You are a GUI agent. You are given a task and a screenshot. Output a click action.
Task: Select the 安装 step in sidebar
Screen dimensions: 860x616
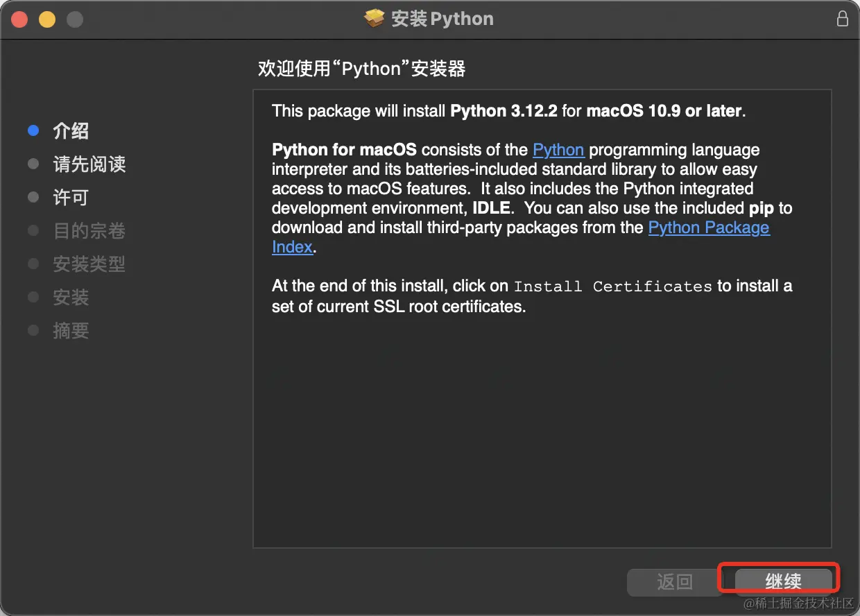point(71,298)
